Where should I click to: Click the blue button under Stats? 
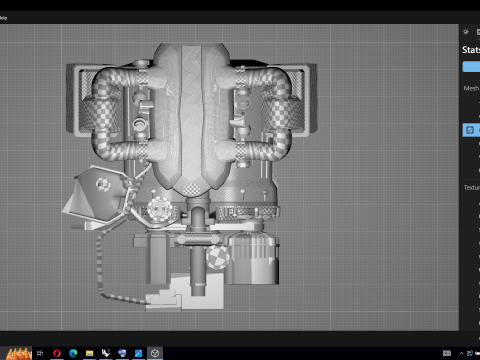(x=471, y=66)
